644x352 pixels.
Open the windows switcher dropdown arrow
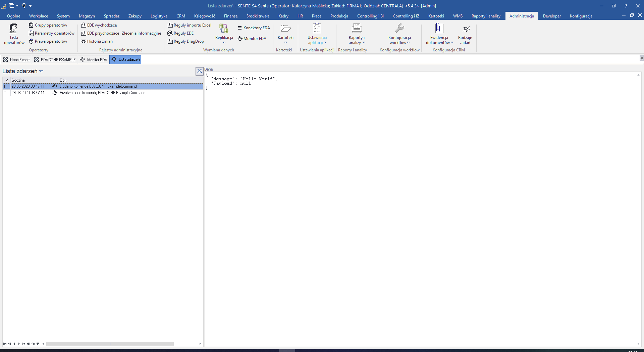click(17, 6)
